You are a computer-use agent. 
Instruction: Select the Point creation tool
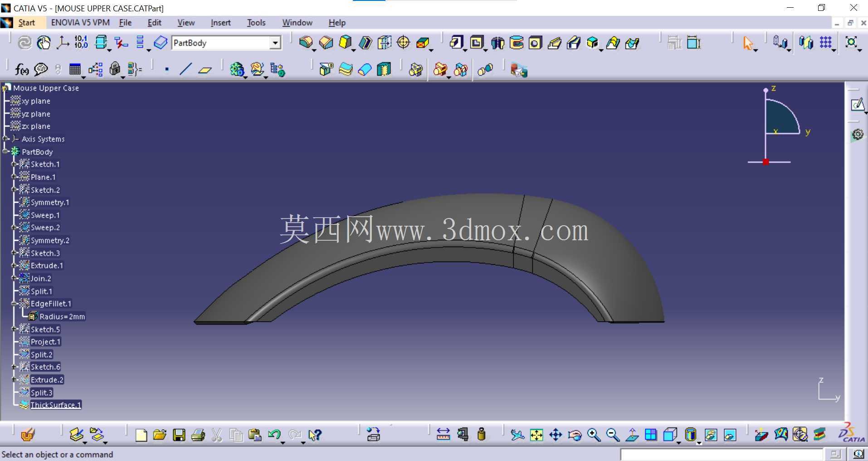click(167, 69)
